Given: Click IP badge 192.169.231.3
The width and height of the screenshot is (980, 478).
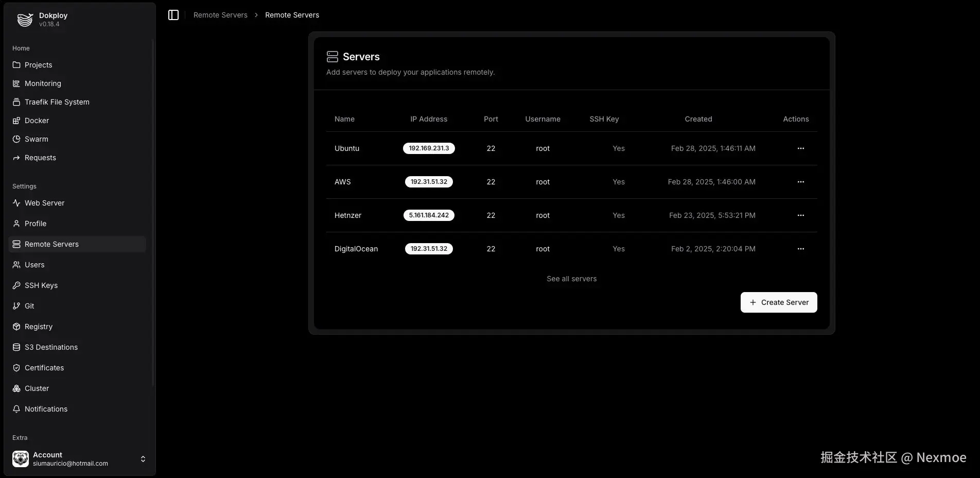Looking at the screenshot, I should (x=429, y=148).
